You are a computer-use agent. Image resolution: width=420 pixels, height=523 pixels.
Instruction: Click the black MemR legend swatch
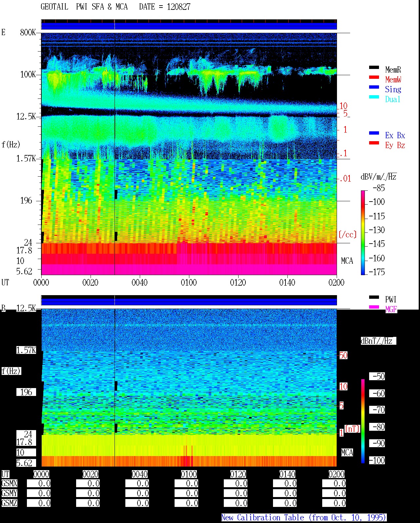pyautogui.click(x=374, y=68)
